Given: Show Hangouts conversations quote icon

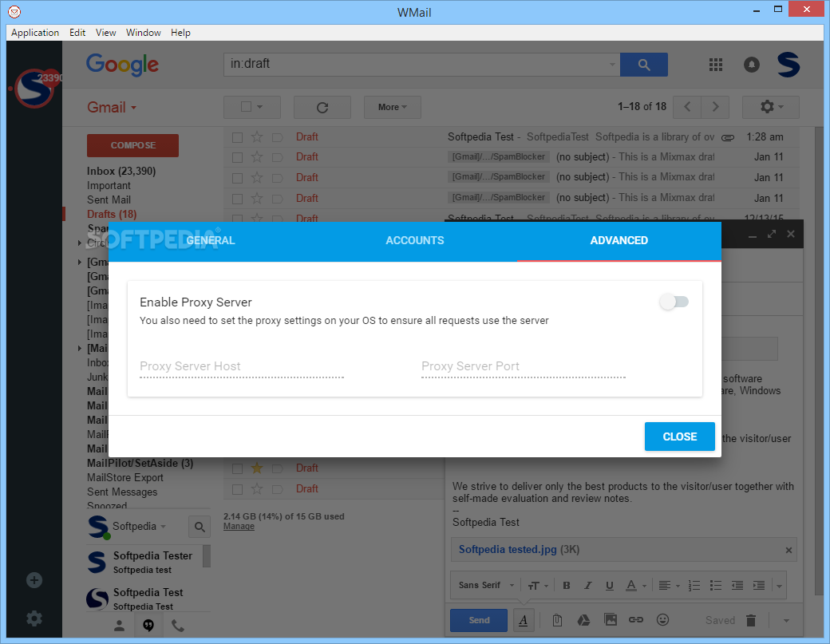Looking at the screenshot, I should [148, 626].
